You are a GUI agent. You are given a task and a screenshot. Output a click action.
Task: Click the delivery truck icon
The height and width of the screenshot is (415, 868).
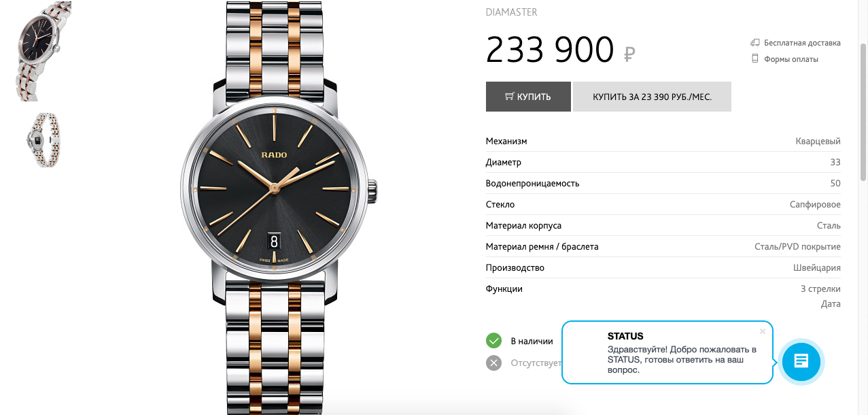754,43
